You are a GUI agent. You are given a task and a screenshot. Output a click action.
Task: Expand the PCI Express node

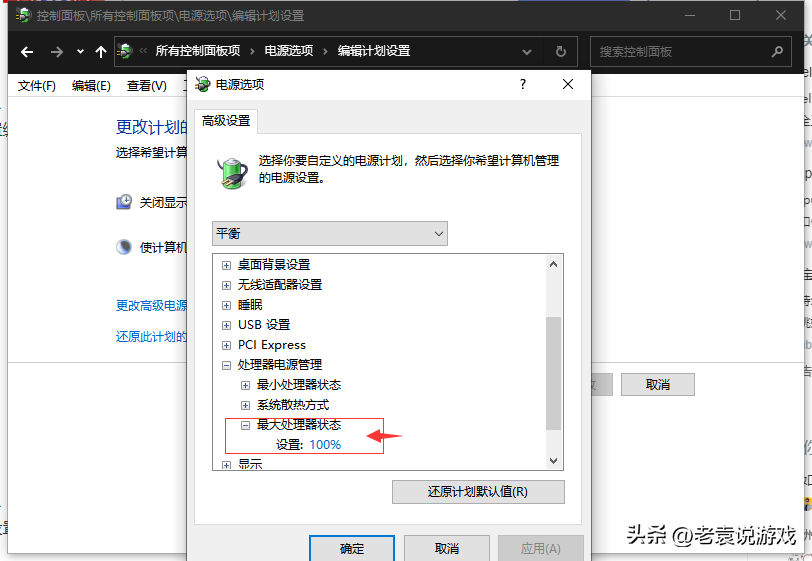[x=226, y=346]
